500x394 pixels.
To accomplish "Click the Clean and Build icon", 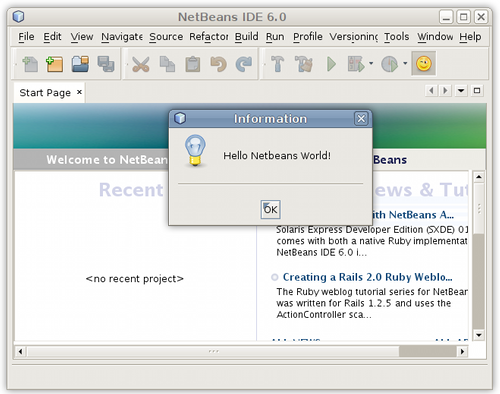I will point(304,64).
